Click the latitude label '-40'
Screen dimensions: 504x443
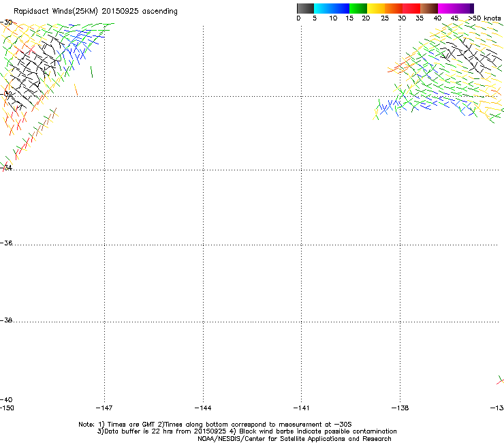(x=6, y=399)
